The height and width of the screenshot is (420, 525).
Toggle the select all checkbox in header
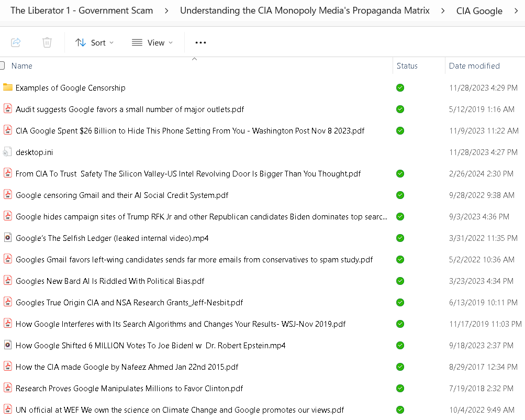tap(3, 65)
